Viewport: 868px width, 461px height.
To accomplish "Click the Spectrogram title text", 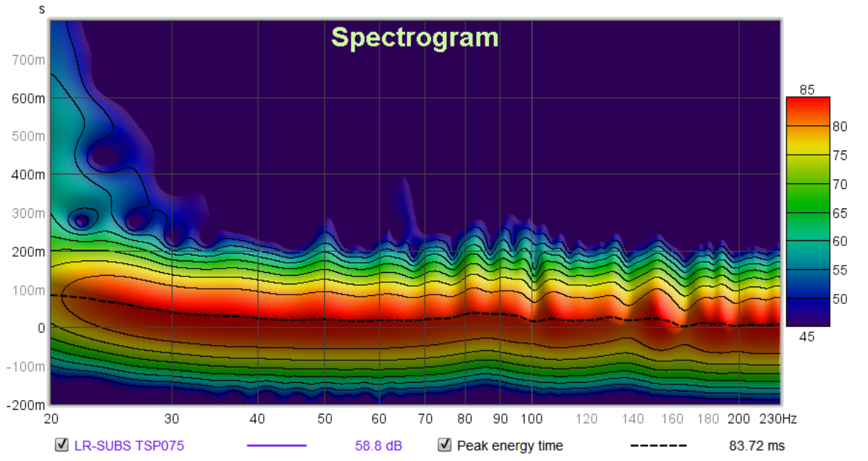I will click(x=414, y=38).
